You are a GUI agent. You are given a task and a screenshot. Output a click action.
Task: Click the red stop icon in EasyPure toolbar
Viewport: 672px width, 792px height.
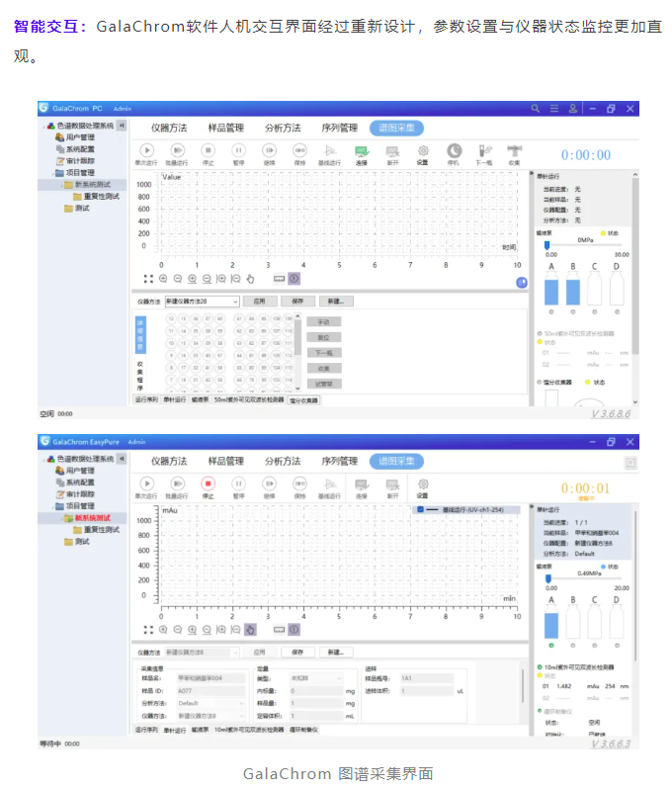[208, 484]
